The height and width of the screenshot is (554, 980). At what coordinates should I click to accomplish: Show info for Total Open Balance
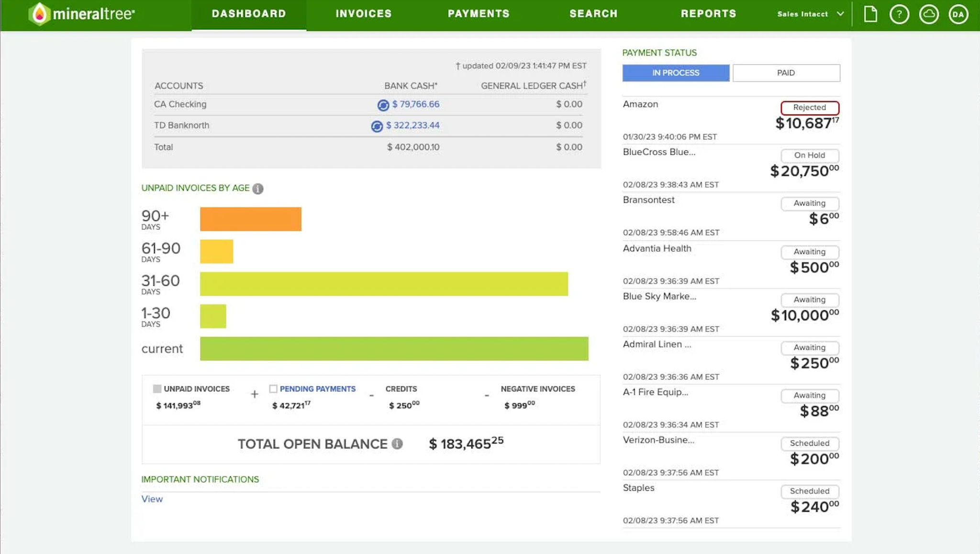(x=397, y=444)
